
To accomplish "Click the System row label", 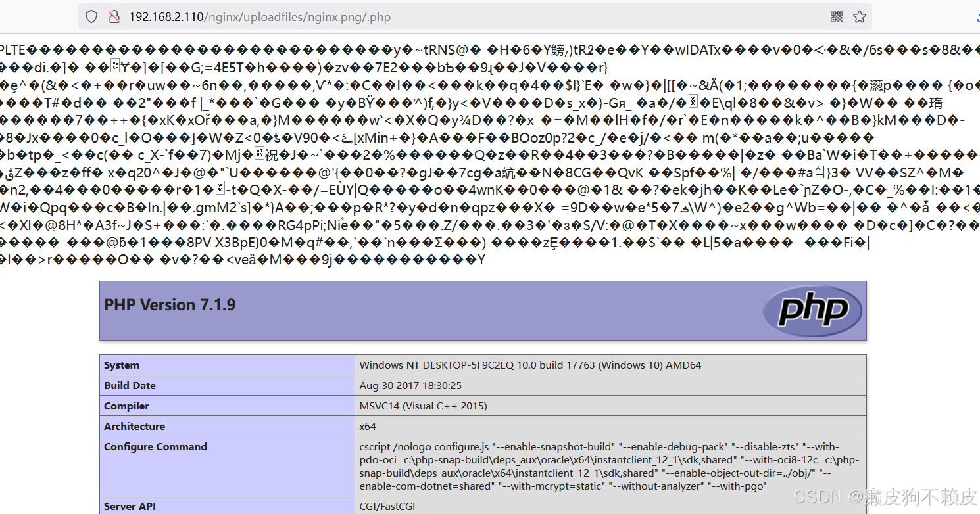I will pyautogui.click(x=122, y=365).
